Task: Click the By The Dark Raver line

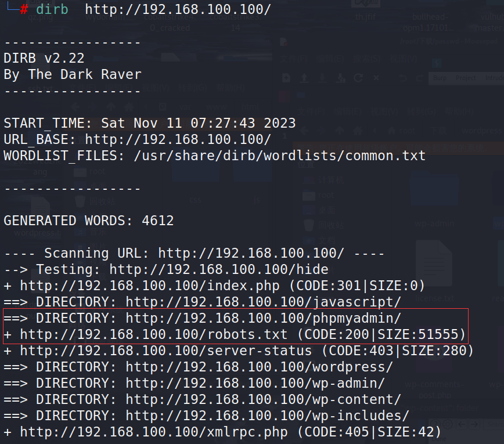Action: pos(73,74)
